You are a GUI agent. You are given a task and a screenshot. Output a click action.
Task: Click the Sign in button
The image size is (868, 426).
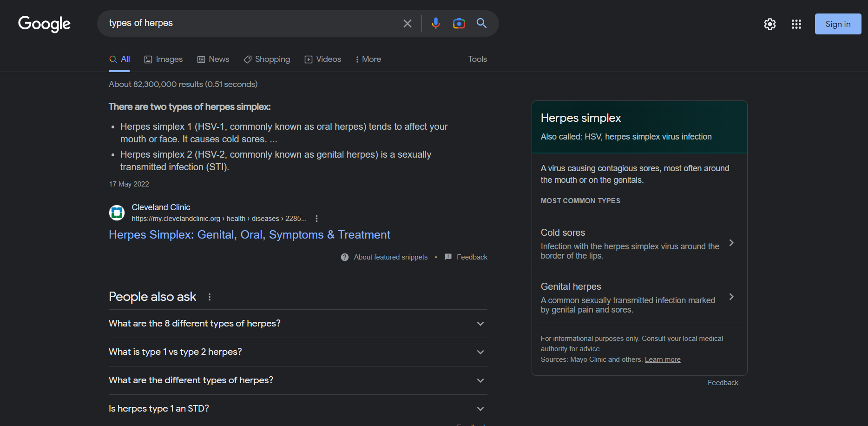coord(837,24)
